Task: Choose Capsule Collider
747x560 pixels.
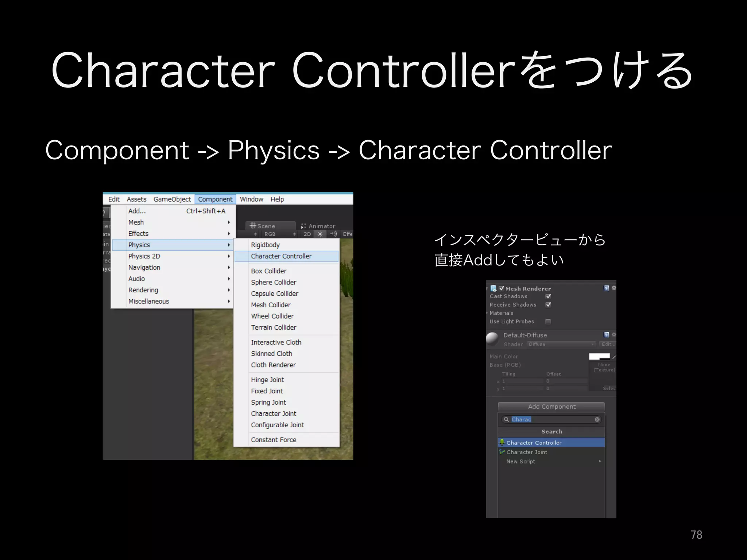Action: click(x=287, y=294)
